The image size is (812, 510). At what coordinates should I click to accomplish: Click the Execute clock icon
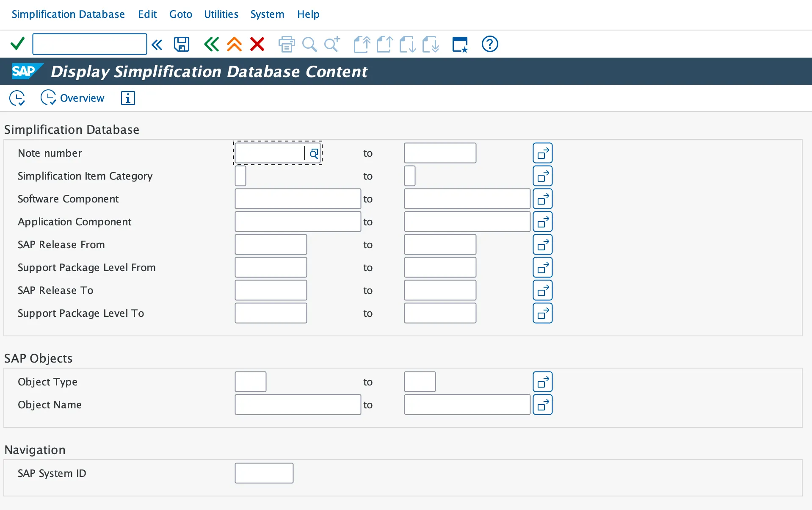pyautogui.click(x=17, y=98)
